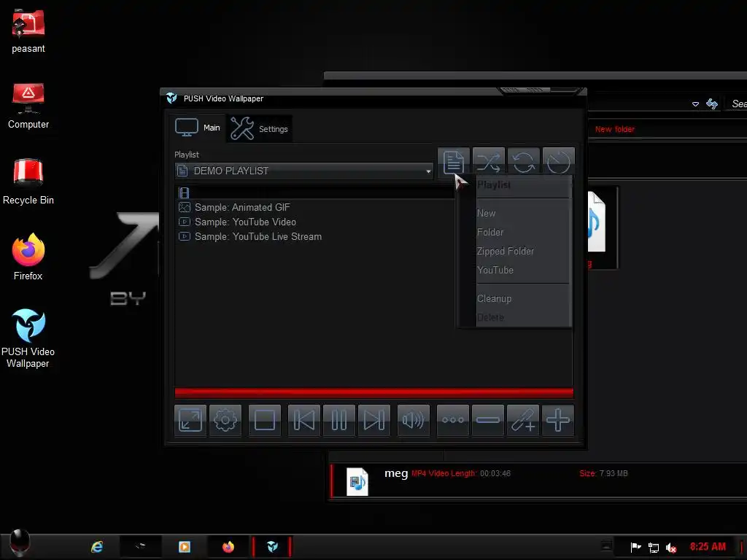
Task: Open the media player taskbar icon
Action: tap(185, 547)
